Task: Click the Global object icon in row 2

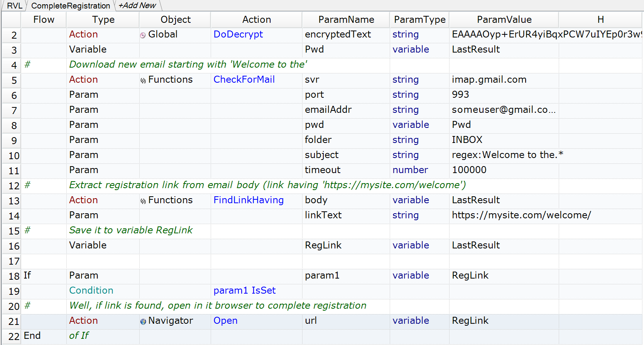Action: click(x=143, y=35)
